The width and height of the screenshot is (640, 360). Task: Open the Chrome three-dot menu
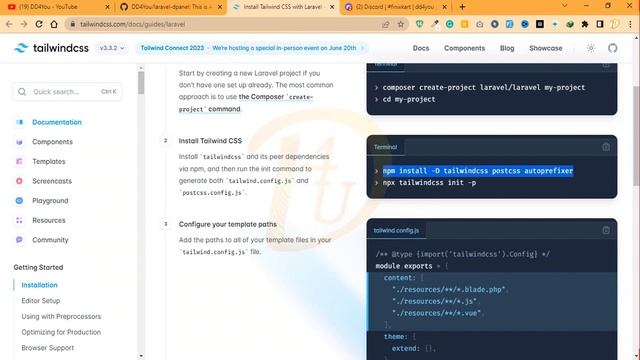tap(630, 24)
